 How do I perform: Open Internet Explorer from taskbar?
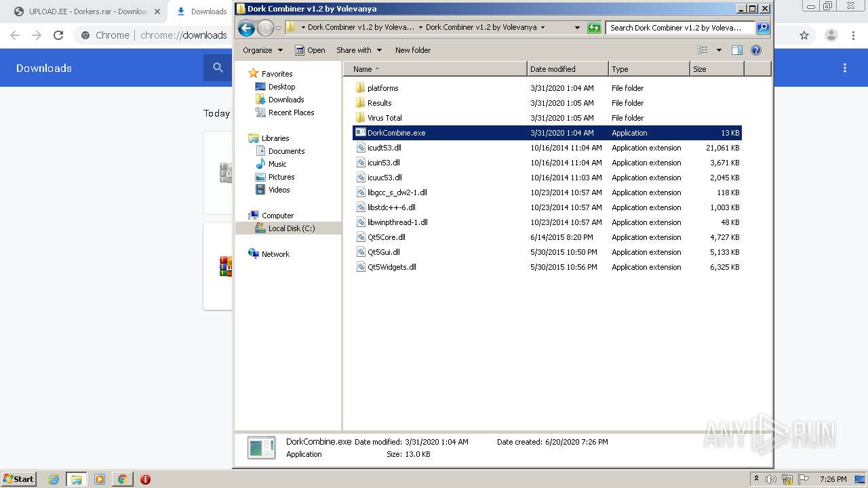point(54,479)
